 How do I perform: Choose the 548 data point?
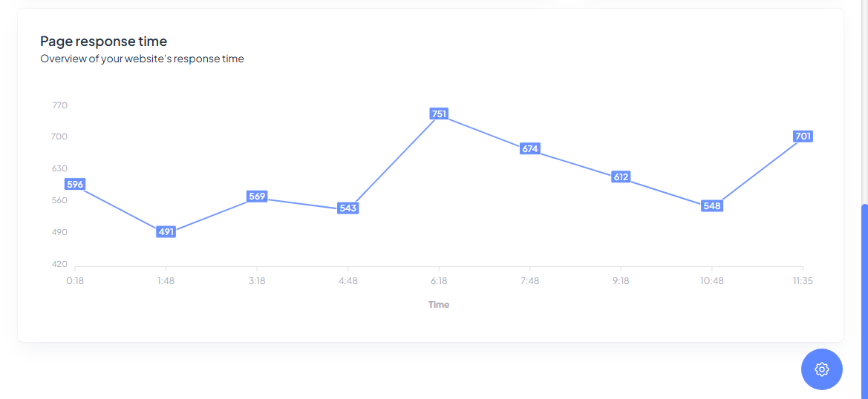[711, 206]
